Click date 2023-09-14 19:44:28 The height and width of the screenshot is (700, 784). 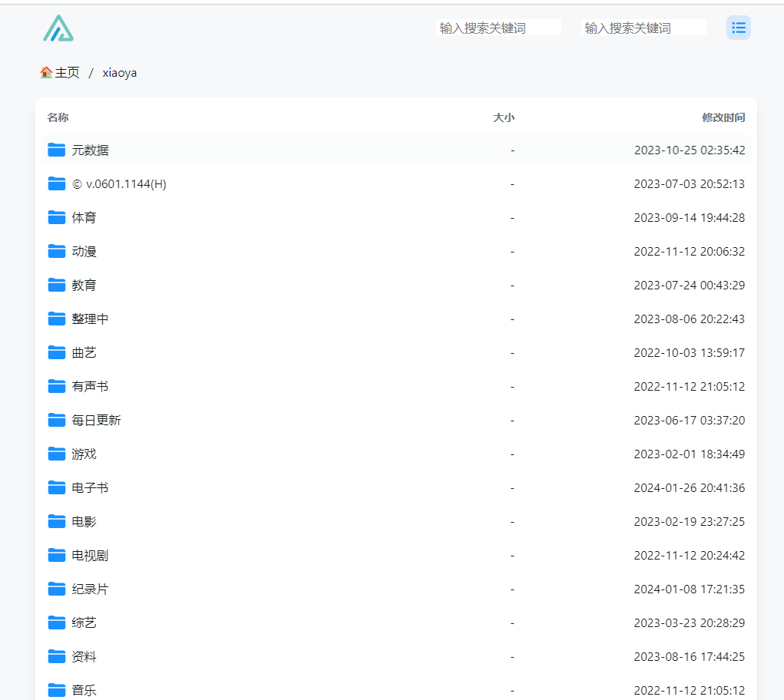coord(690,217)
